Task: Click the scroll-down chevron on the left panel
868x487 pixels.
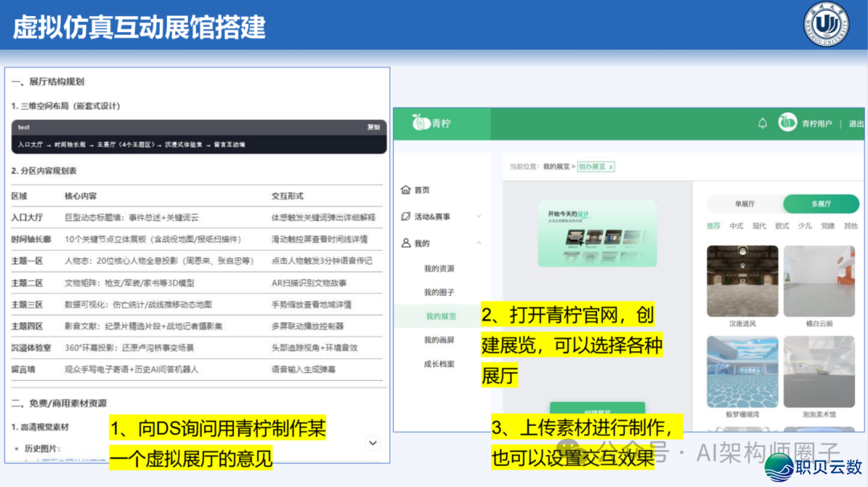Action: click(x=372, y=442)
